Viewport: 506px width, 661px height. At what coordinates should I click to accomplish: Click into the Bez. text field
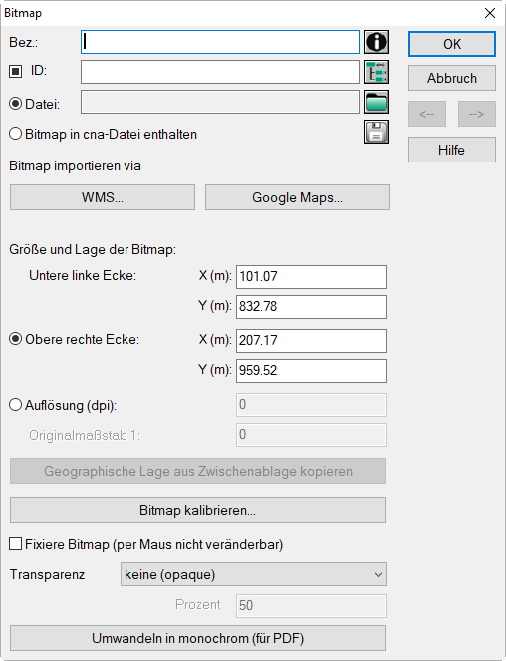tap(220, 42)
